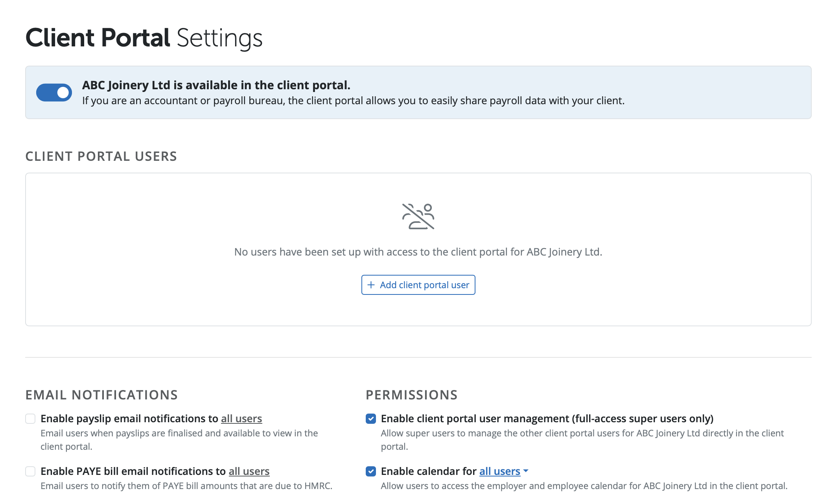Enable payslip email notifications checkbox
The image size is (829, 504).
[x=30, y=419]
